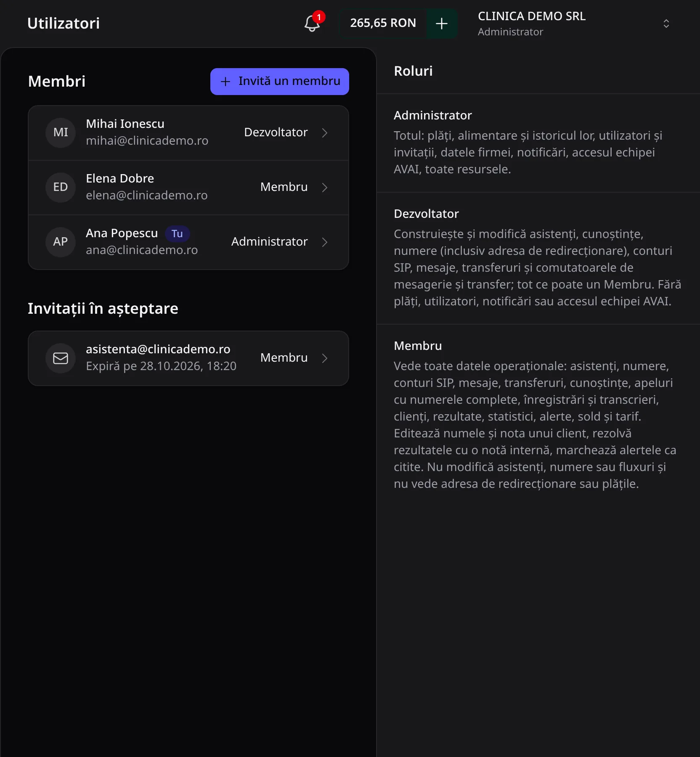Click the red notification count badge

coord(319,17)
